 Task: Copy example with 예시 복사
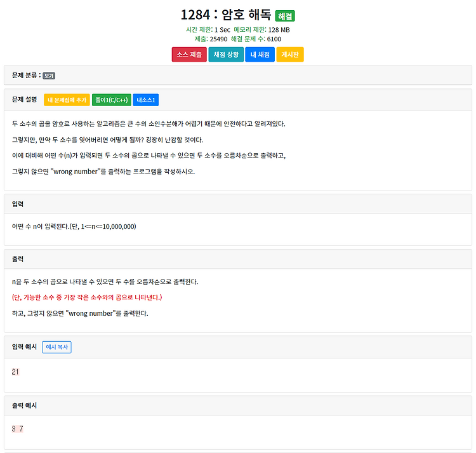point(56,347)
